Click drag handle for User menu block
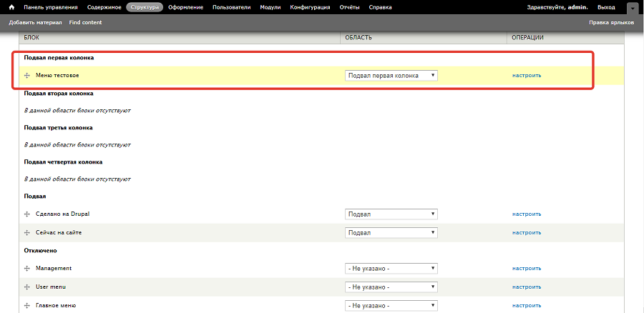Image resolution: width=644 pixels, height=313 pixels. (27, 287)
